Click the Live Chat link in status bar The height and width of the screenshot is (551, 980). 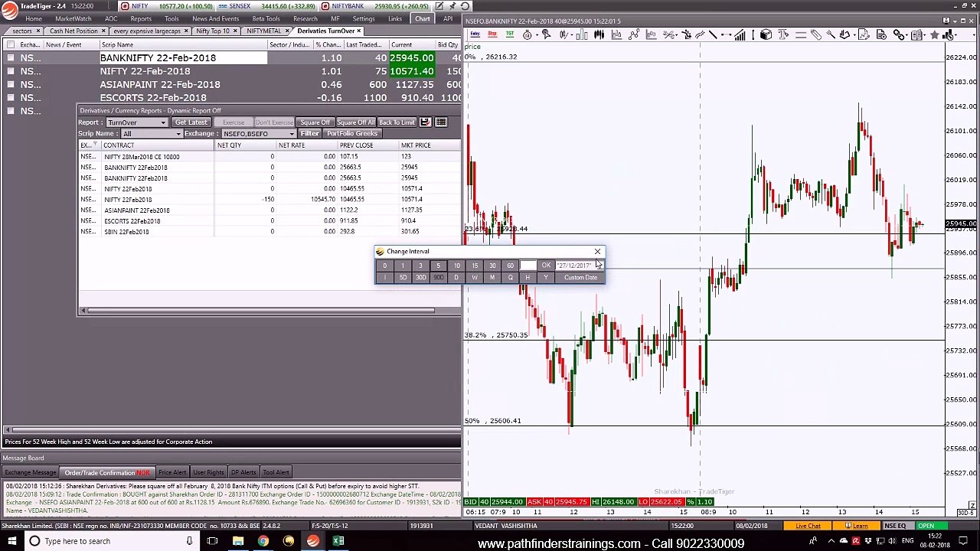808,527
